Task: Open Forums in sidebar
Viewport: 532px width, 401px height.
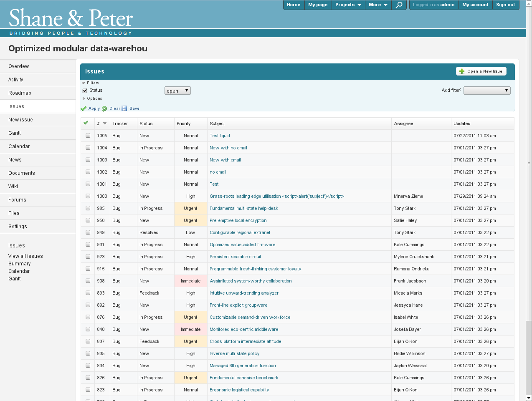Action: [x=38, y=200]
